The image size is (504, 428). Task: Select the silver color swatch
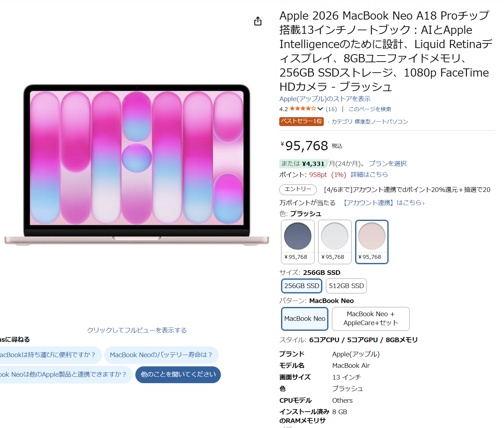pos(334,241)
